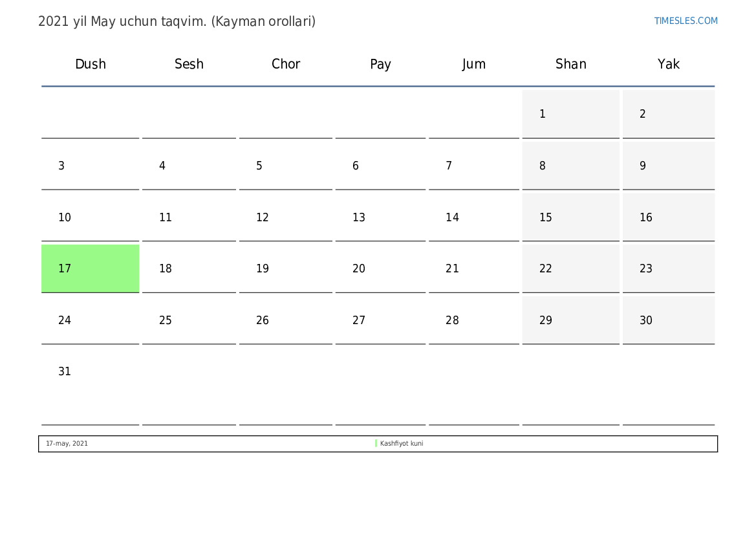Select date 6 in the calendar
The image size is (756, 535).
tap(380, 166)
